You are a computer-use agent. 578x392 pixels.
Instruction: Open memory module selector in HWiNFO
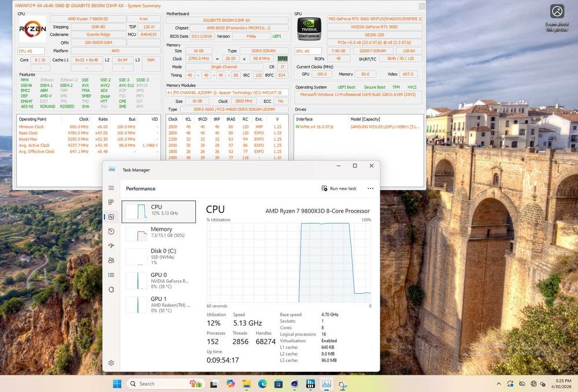click(x=227, y=93)
